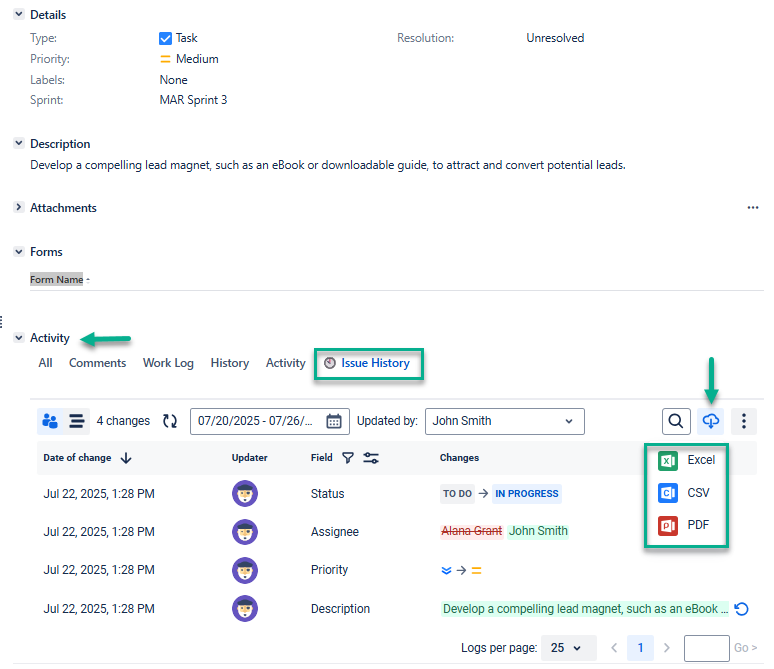Collapse the Description section chevron
The width and height of the screenshot is (774, 669).
click(19, 143)
